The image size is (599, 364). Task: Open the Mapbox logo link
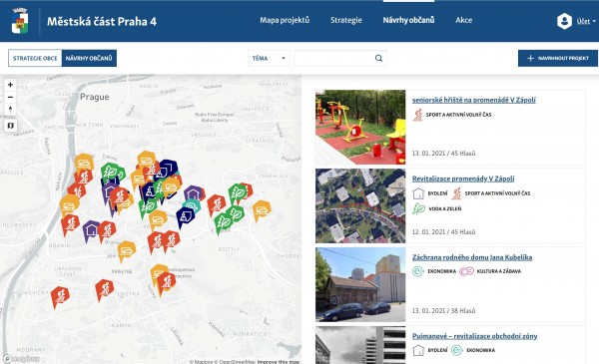22,359
